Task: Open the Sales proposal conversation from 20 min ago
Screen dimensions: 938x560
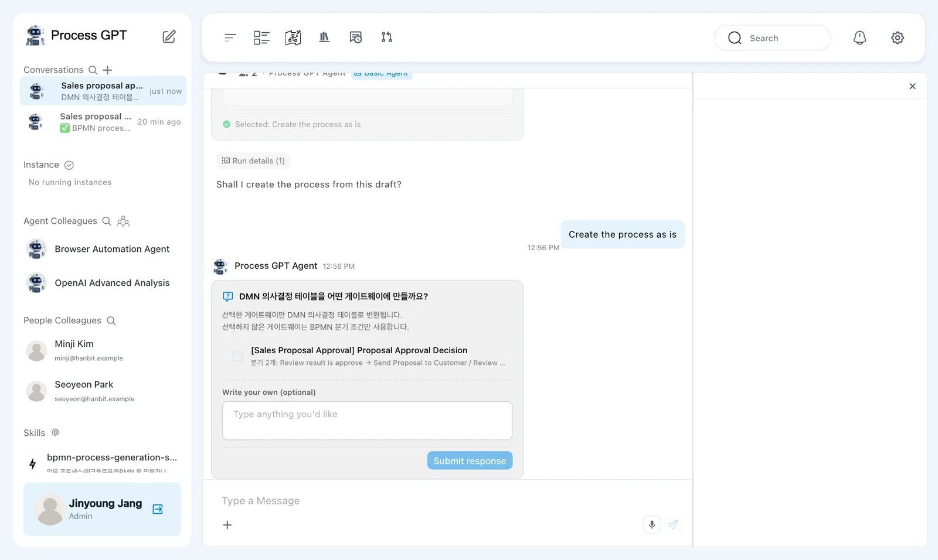Action: [103, 122]
